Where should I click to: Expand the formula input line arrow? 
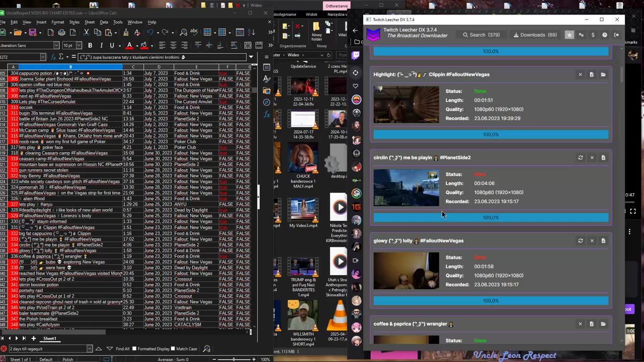tap(251, 57)
